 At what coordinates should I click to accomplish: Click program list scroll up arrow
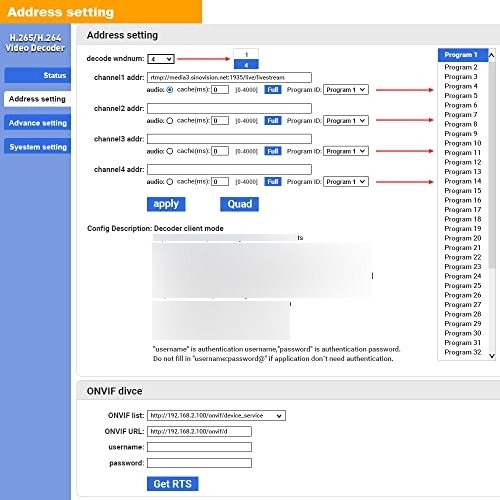coord(492,55)
